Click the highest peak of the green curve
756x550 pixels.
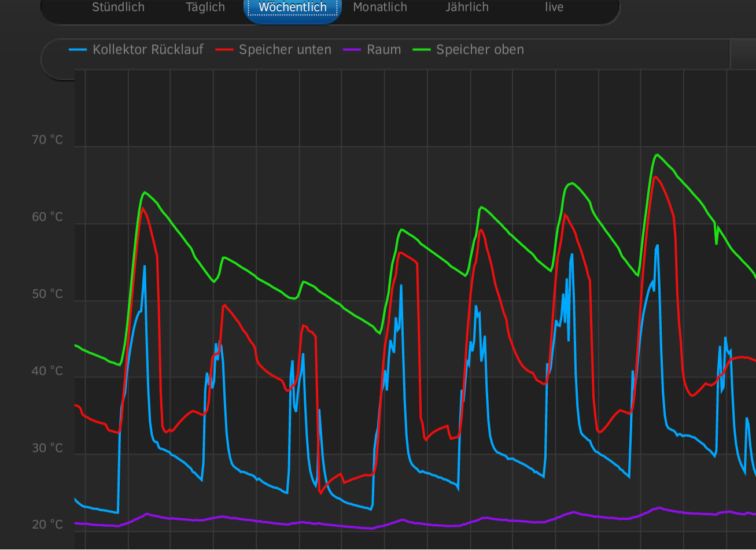(x=657, y=155)
